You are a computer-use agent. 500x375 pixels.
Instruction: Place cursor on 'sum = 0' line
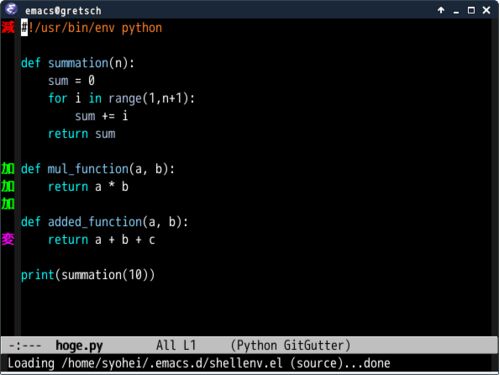[x=71, y=81]
